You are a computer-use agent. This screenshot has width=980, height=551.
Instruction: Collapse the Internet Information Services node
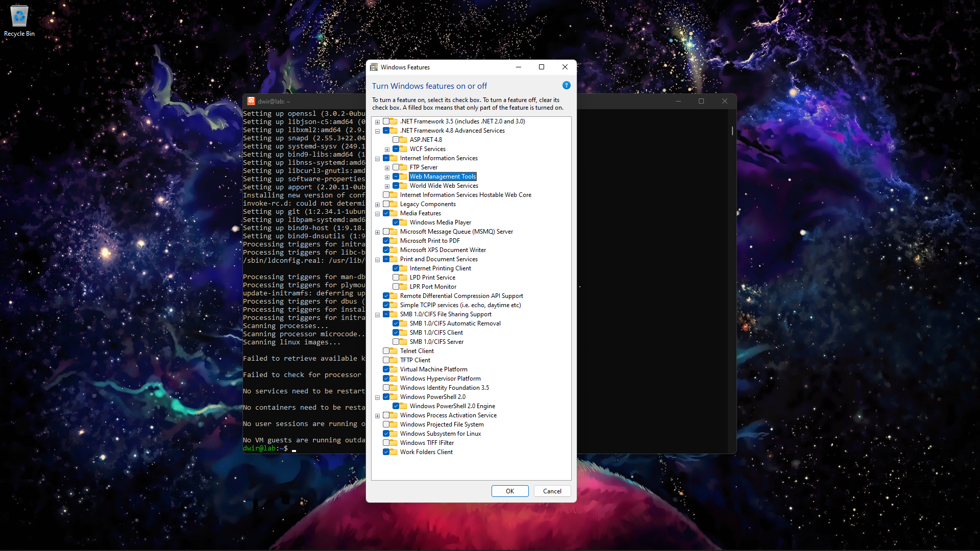pos(377,159)
